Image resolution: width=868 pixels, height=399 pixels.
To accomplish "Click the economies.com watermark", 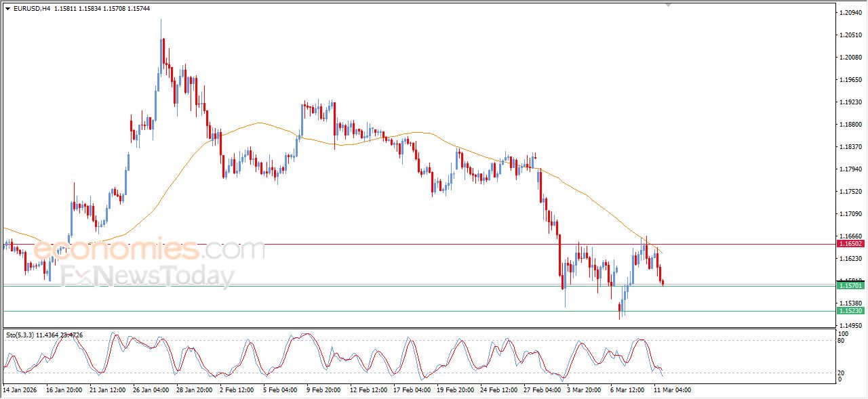I will tap(149, 249).
